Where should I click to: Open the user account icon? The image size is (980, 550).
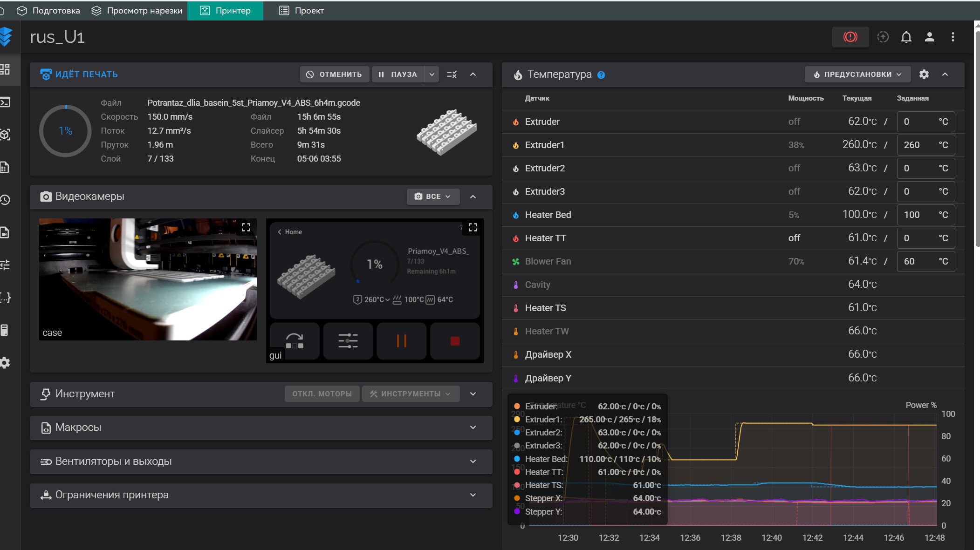[x=929, y=37]
